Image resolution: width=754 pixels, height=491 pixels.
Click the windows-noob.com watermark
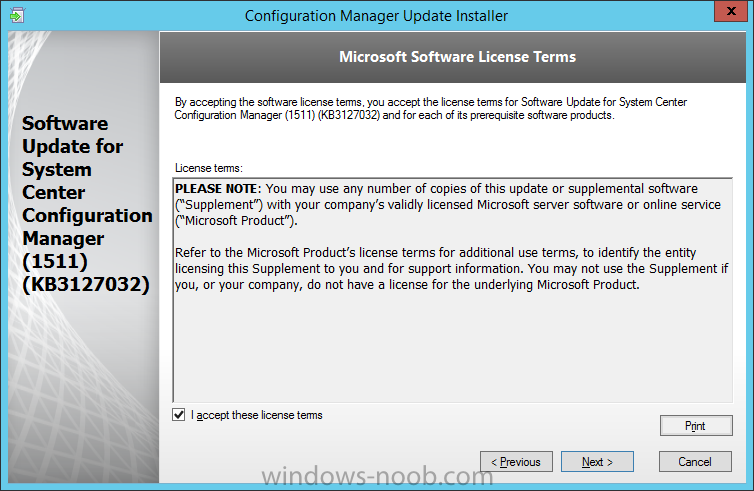(x=377, y=477)
